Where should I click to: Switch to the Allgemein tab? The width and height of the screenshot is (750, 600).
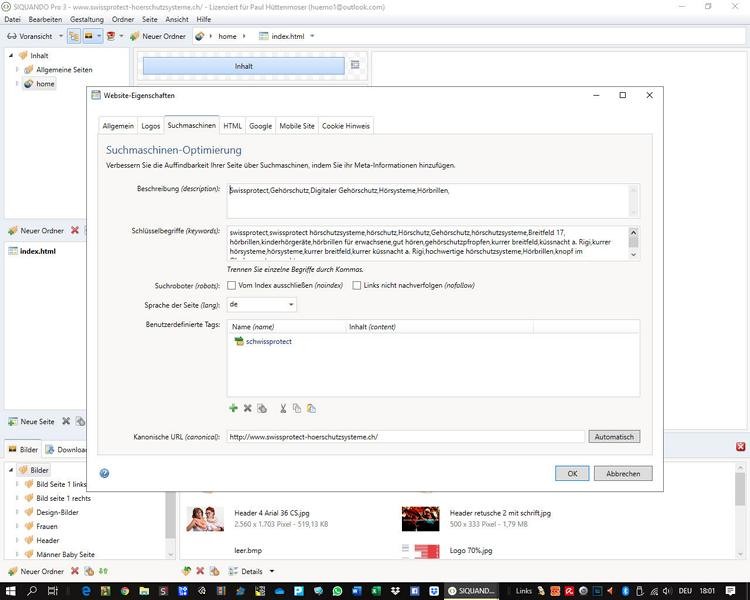(x=118, y=126)
